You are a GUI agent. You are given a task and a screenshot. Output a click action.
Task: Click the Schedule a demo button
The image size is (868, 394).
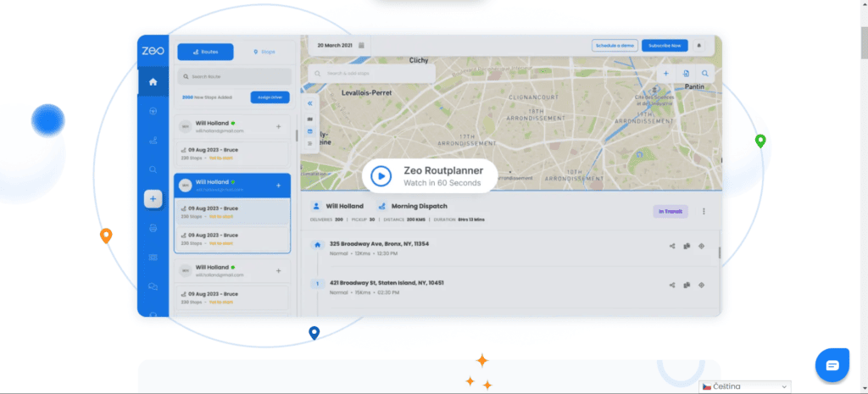(x=615, y=46)
